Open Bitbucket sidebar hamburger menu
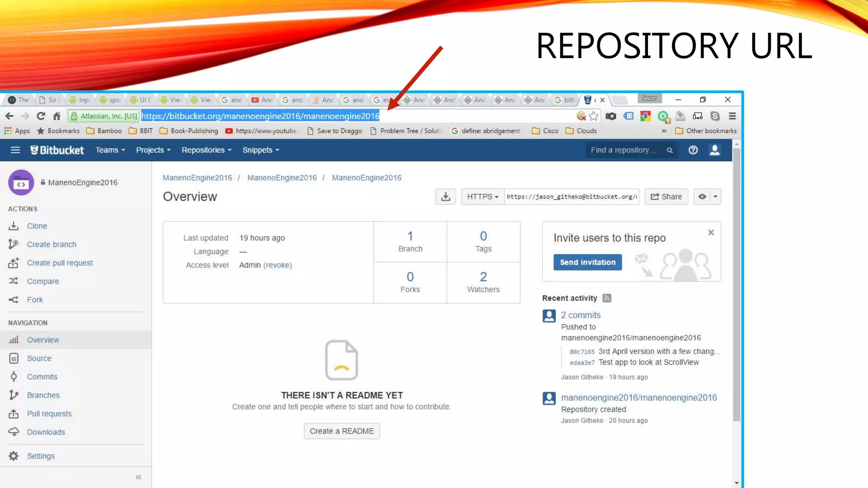Screen dimensions: 868x488 15,150
